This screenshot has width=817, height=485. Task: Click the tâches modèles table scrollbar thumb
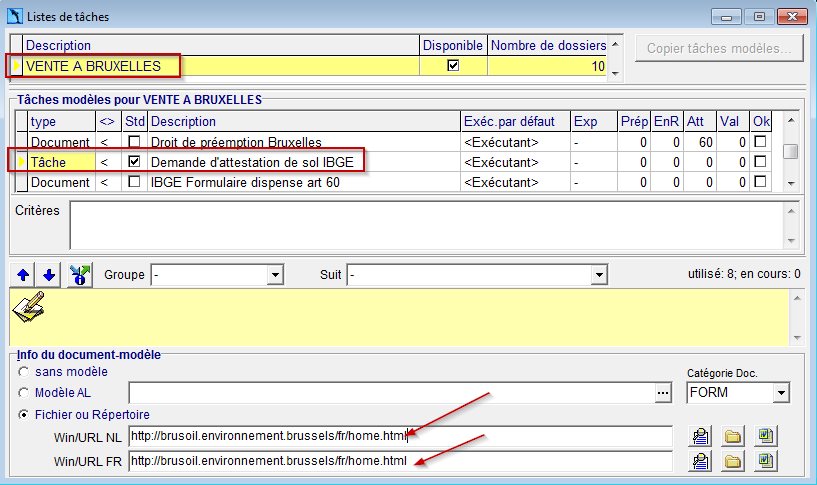pyautogui.click(x=790, y=151)
